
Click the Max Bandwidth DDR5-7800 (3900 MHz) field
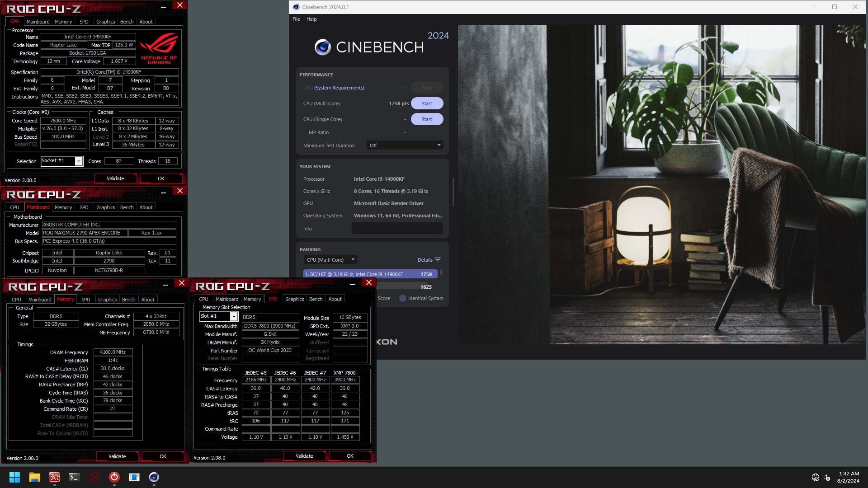click(x=270, y=326)
